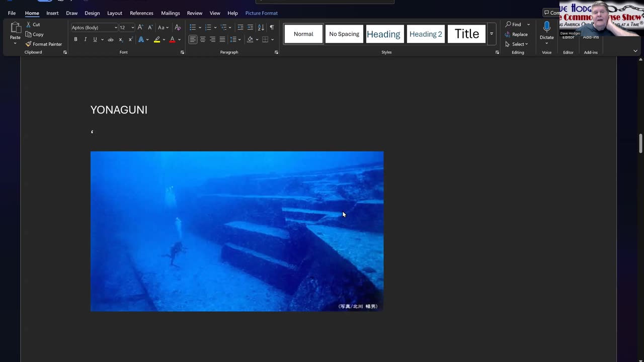This screenshot has width=644, height=362.
Task: Start Dictate with the microphone icon
Action: [x=546, y=27]
